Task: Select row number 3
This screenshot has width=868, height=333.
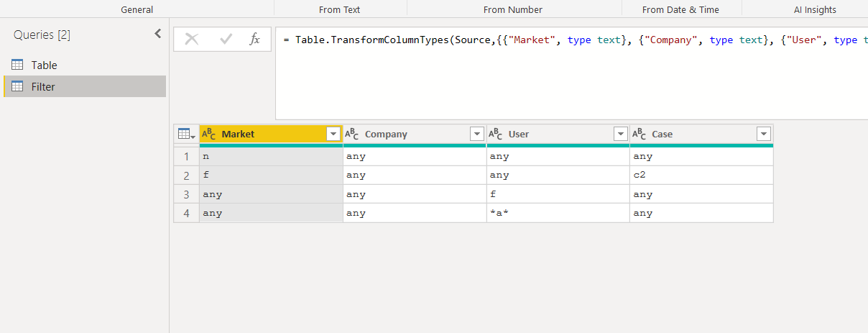Action: [x=186, y=194]
